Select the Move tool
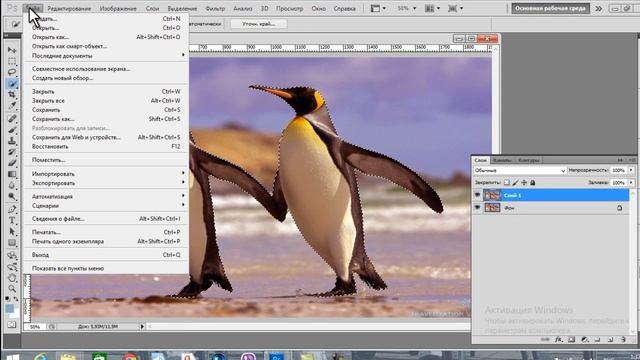This screenshot has width=640, height=360. [x=12, y=50]
